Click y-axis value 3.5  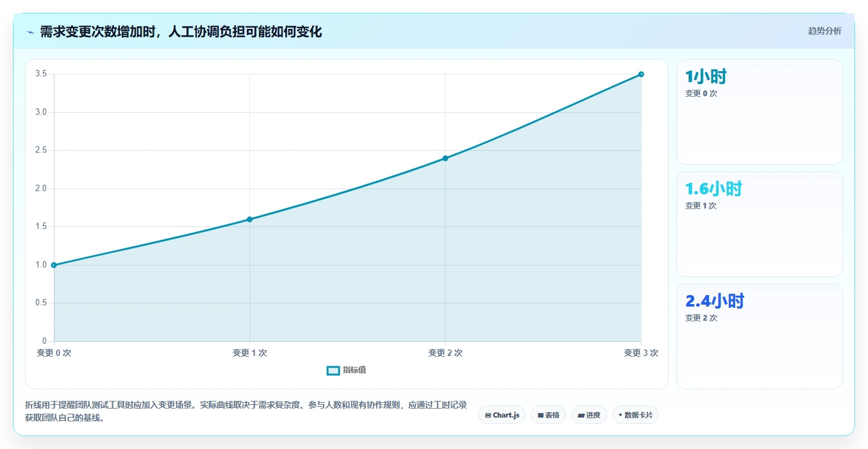pos(41,74)
